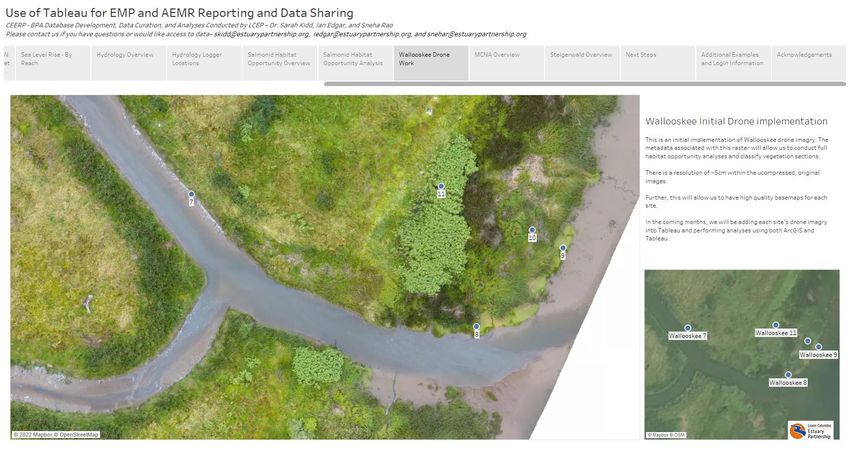The image size is (850, 450).
Task: Click the snehar@estuarypartnership.org email
Action: 476,34
